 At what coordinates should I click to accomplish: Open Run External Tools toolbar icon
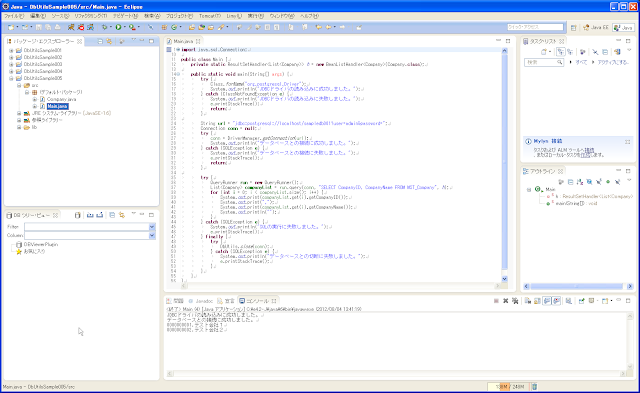132,27
